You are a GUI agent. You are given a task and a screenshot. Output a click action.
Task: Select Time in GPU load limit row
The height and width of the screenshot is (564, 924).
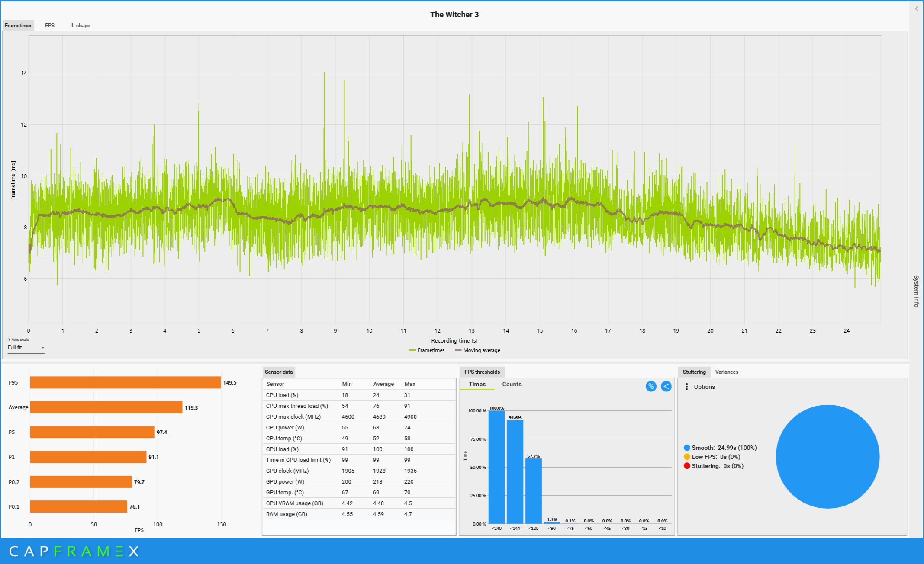coord(359,460)
